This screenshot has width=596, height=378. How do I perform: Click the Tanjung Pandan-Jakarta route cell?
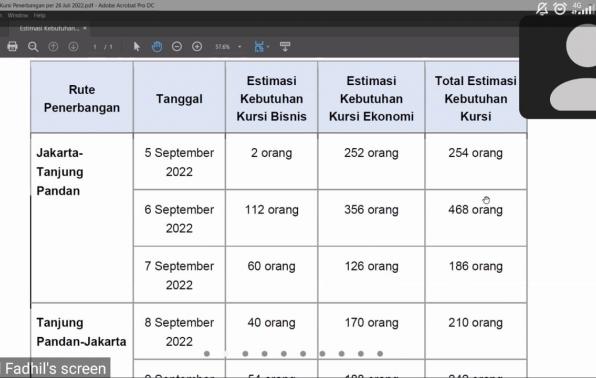(x=82, y=340)
